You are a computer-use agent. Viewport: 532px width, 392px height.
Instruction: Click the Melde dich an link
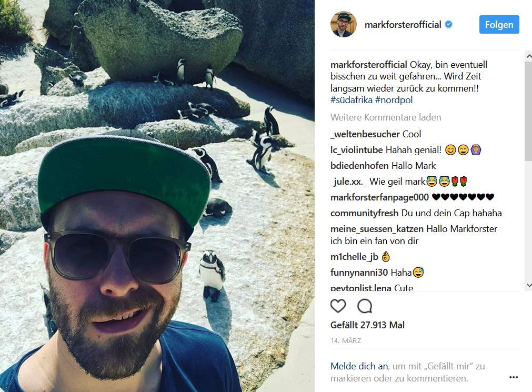click(359, 366)
